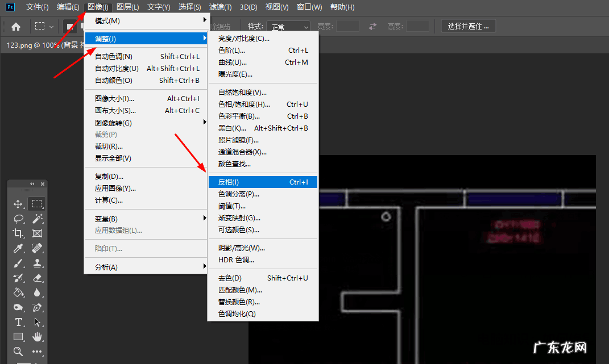
Task: Click the 宽度 width input field
Action: coord(347,26)
